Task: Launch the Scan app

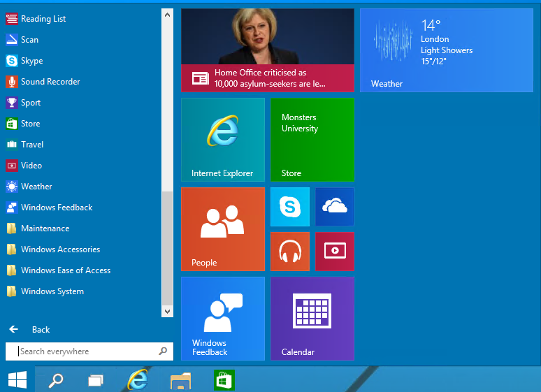Action: click(x=22, y=40)
